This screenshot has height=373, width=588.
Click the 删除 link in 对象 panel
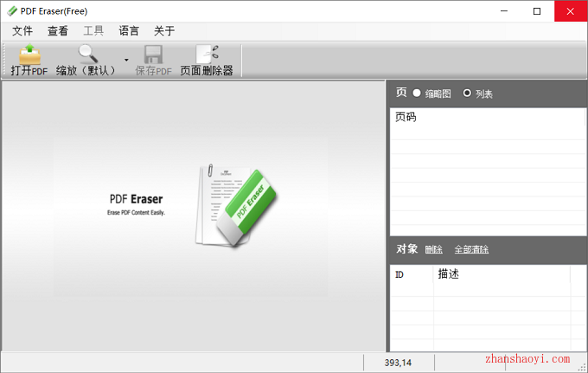[x=433, y=249]
